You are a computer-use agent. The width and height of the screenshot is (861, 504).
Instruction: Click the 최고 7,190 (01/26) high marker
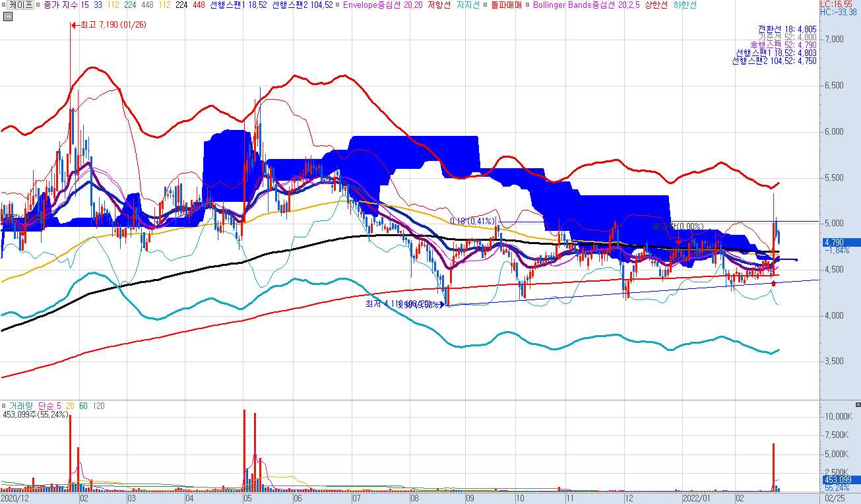(x=107, y=25)
